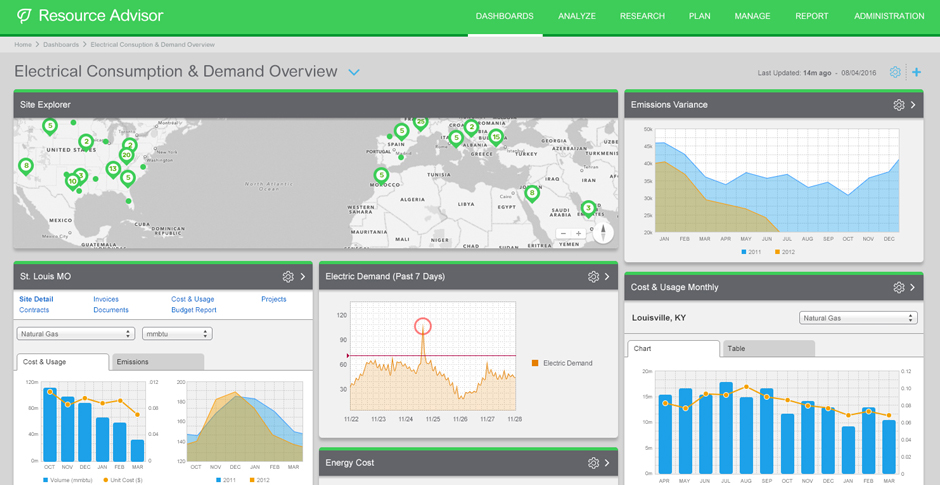Open the ANALYZE menu
Image resolution: width=940 pixels, height=485 pixels.
pyautogui.click(x=577, y=16)
